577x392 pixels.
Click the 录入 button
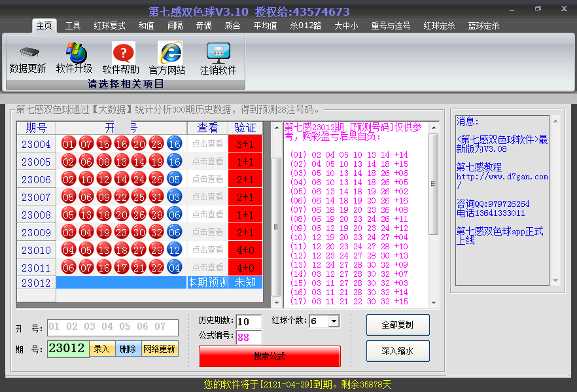tap(102, 349)
